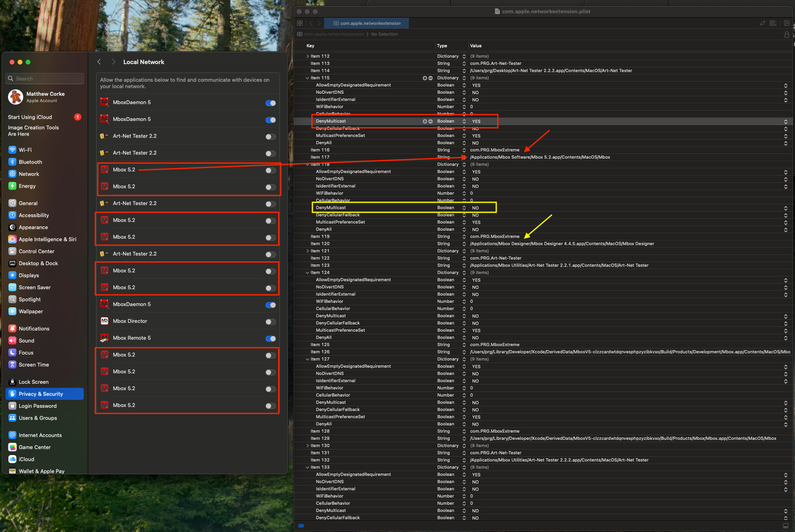The image size is (795, 532).
Task: Select Item 113 value com.PRG.Art-Net-Tester
Action: click(496, 63)
